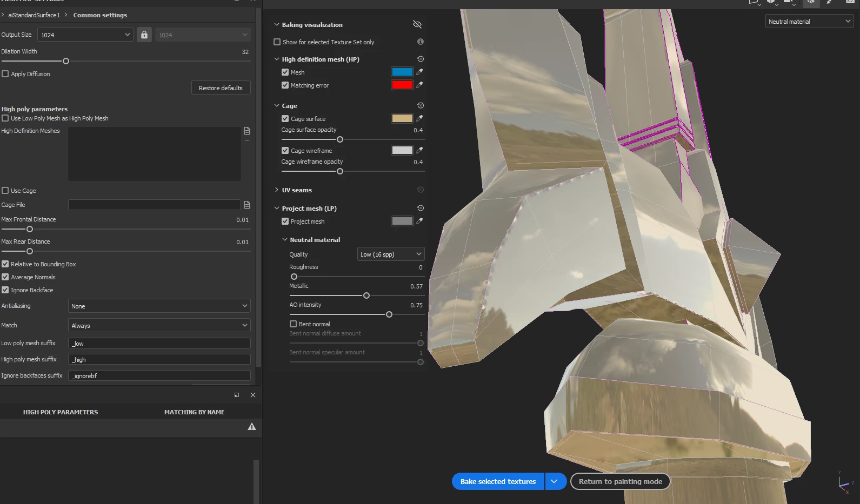Switch to HIGH POLY PARAMETERS tab
Image resolution: width=860 pixels, height=504 pixels.
[61, 412]
